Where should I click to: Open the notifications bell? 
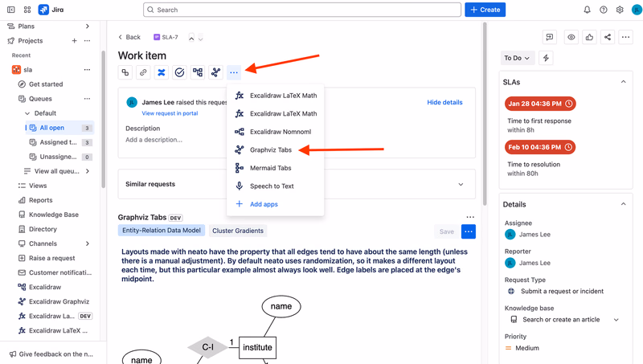point(588,10)
